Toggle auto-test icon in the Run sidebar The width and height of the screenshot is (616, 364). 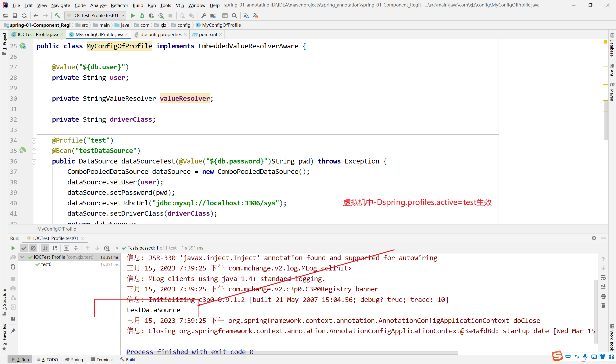point(13,267)
